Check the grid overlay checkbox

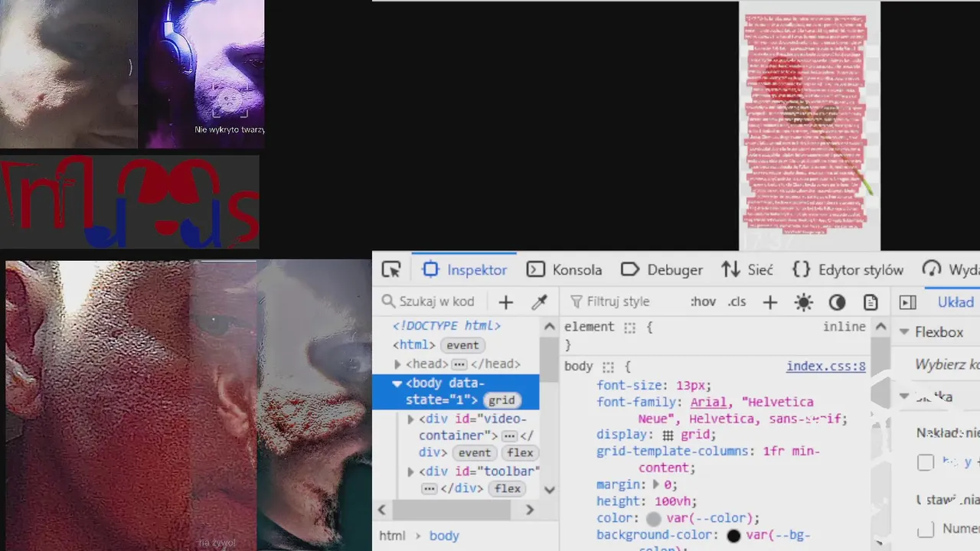click(x=926, y=462)
